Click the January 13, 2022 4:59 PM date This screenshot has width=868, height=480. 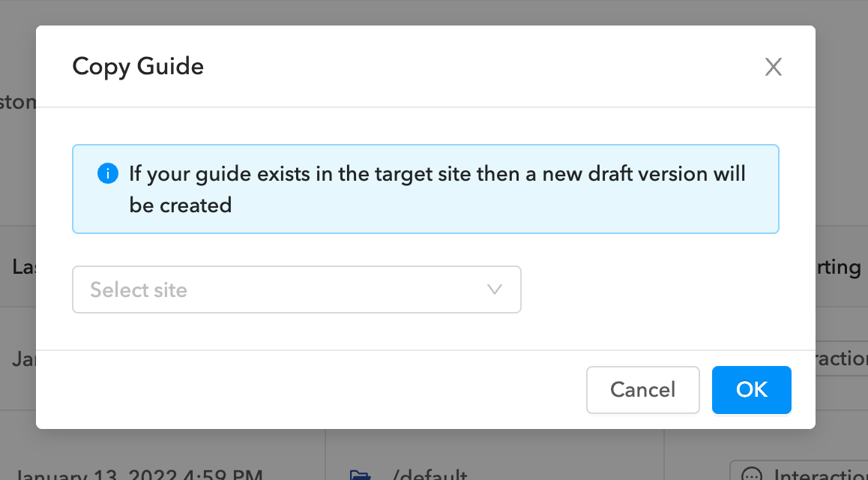click(x=139, y=475)
